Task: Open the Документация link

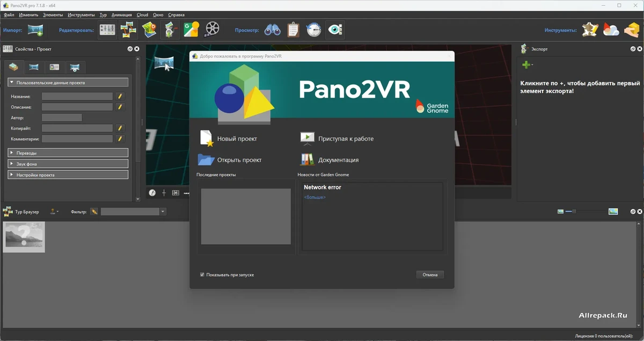Action: (329, 159)
